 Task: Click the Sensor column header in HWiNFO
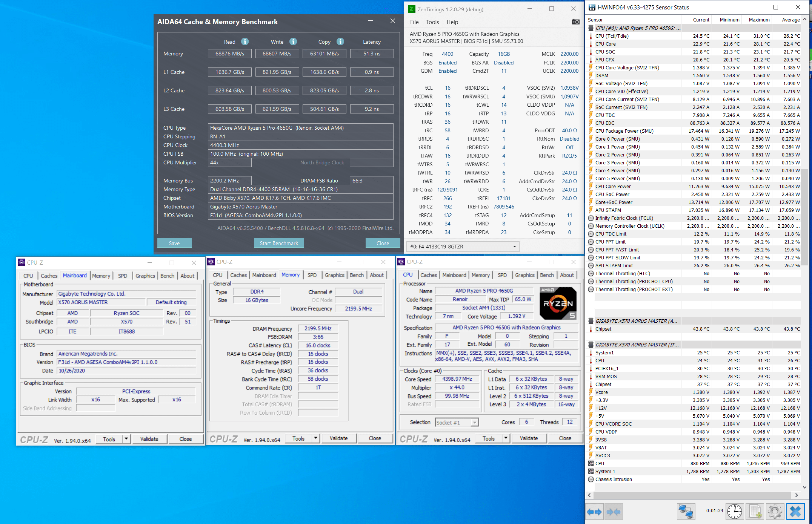pos(634,20)
